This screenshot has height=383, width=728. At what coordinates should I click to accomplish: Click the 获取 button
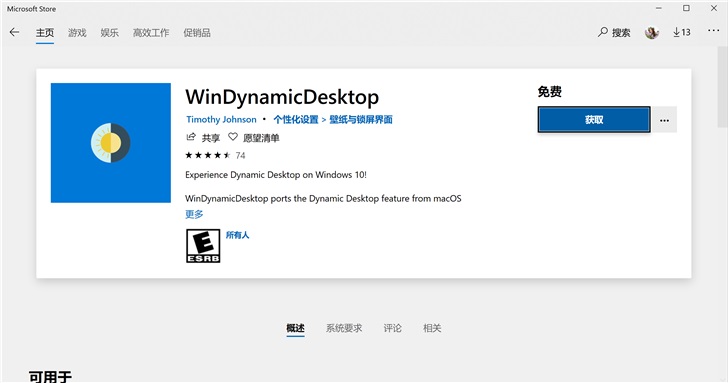[594, 120]
